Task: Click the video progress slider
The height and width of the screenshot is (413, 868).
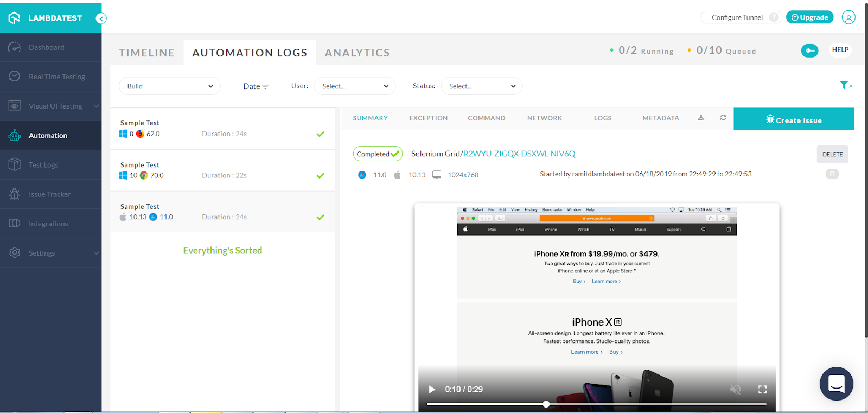Action: pyautogui.click(x=597, y=404)
